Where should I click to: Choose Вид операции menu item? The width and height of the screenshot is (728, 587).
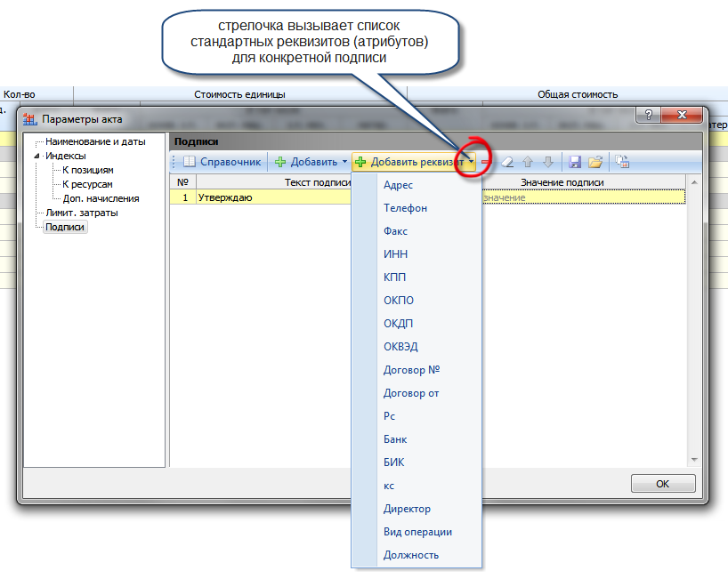point(417,532)
